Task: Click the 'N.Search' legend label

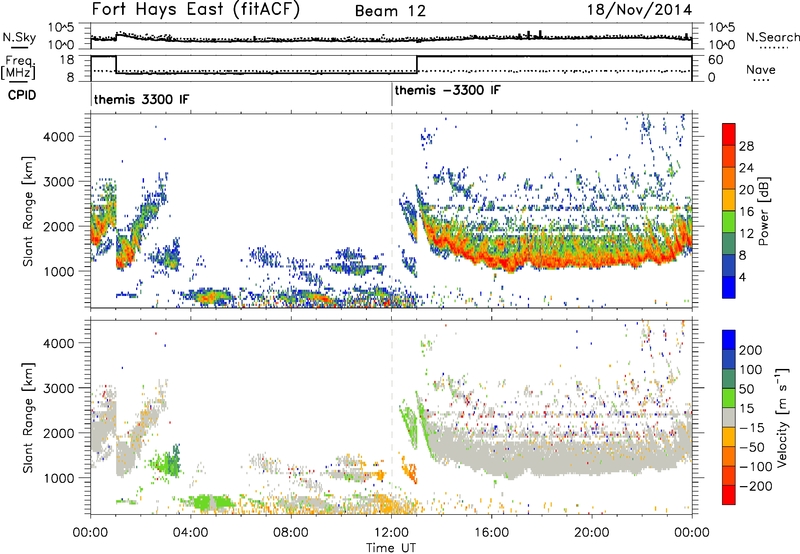Action: (772, 37)
